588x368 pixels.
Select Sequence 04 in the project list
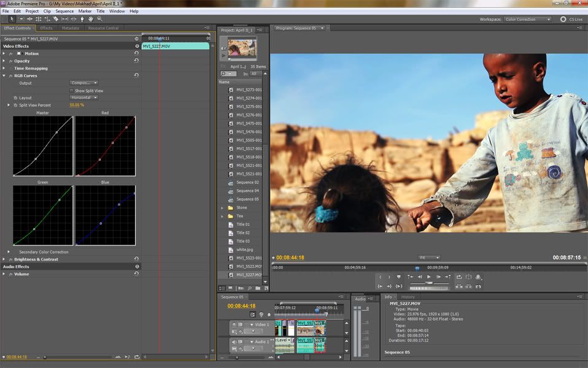247,191
